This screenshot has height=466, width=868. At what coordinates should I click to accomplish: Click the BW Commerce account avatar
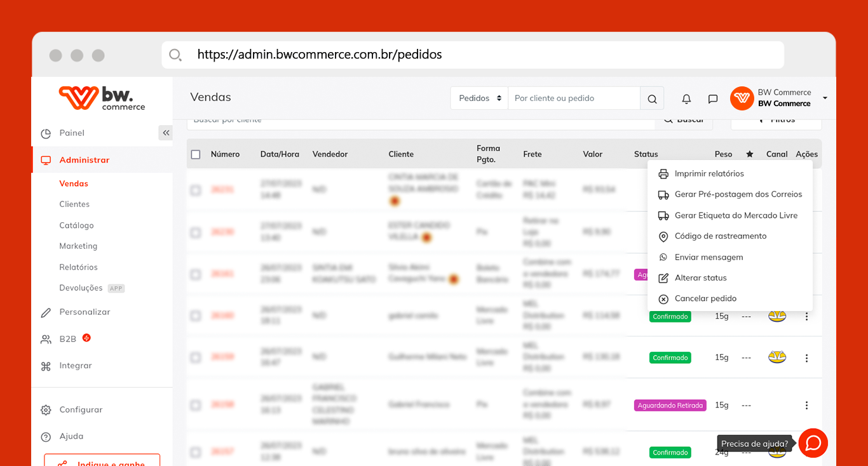tap(742, 98)
